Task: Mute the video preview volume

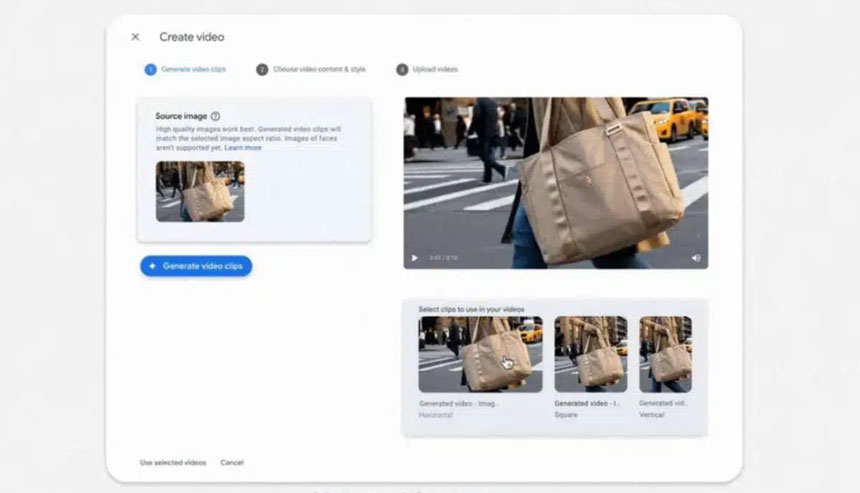Action: coord(696,258)
